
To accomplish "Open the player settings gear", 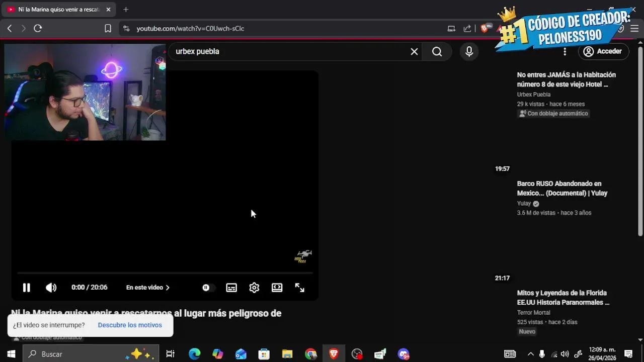I will tap(254, 288).
